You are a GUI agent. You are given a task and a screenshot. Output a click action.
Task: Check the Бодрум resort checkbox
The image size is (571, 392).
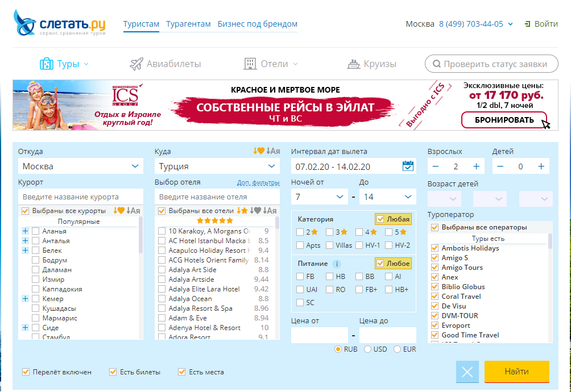click(x=35, y=260)
